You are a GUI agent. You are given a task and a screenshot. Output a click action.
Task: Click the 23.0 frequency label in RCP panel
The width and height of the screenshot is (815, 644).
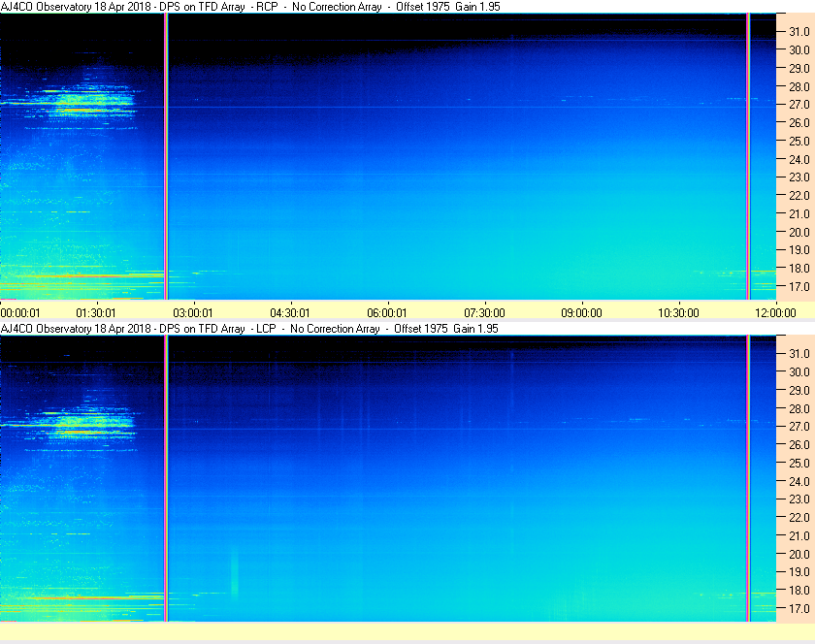[x=799, y=177]
